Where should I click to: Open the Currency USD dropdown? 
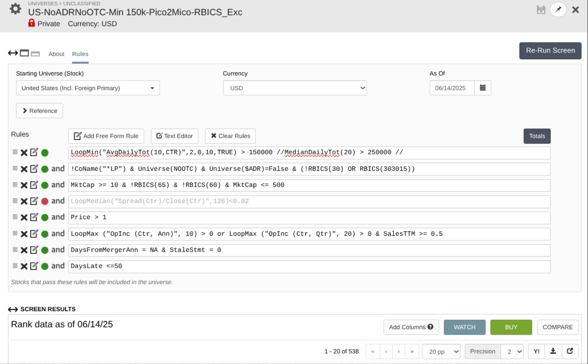295,88
